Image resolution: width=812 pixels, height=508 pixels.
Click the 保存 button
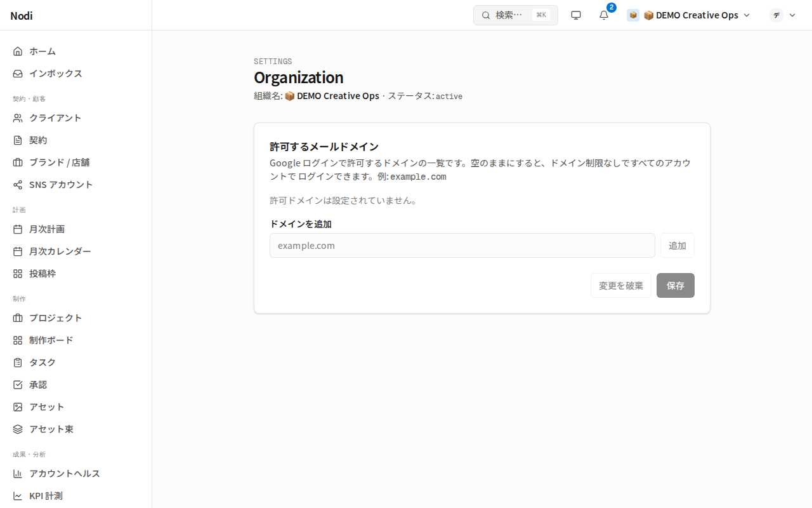[676, 286]
